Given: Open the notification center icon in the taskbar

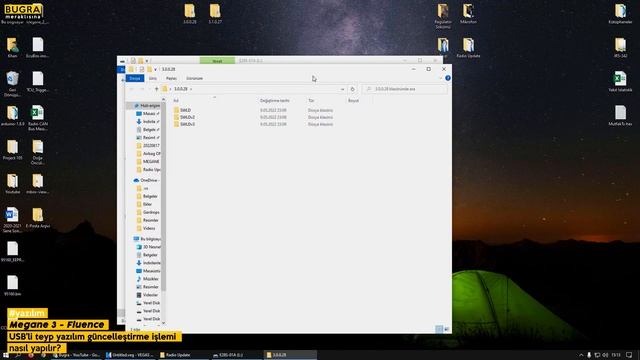Looking at the screenshot, I should tap(629, 355).
